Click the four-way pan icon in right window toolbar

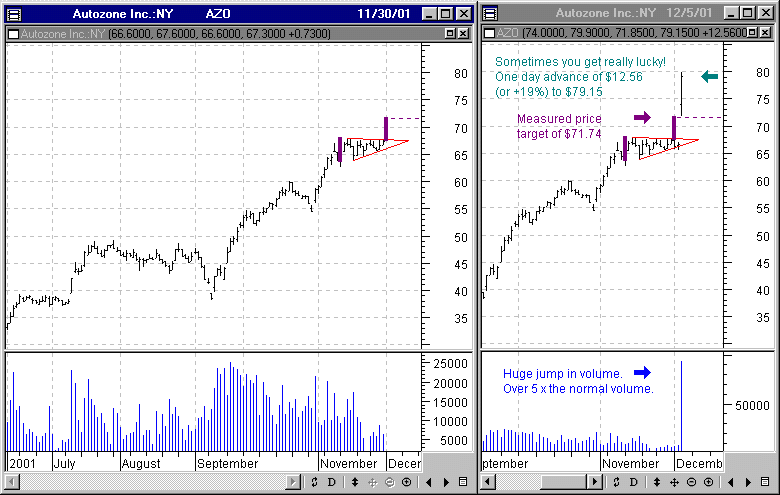pyautogui.click(x=674, y=482)
